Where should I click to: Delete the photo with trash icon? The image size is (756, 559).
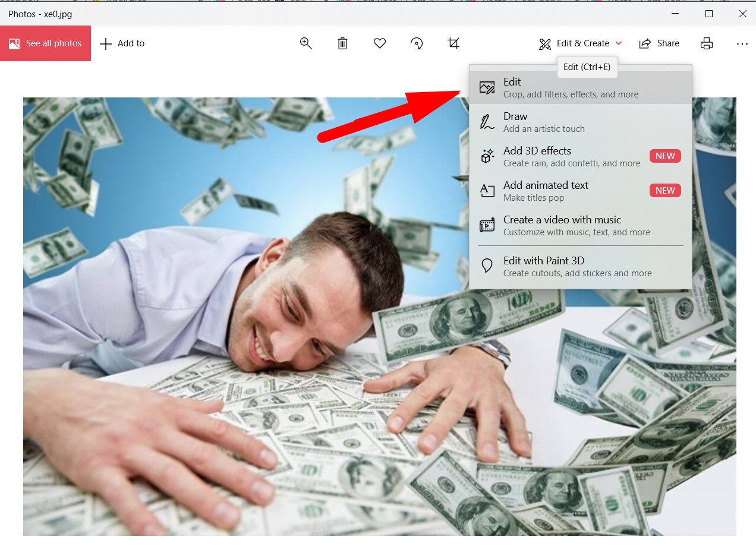click(342, 43)
